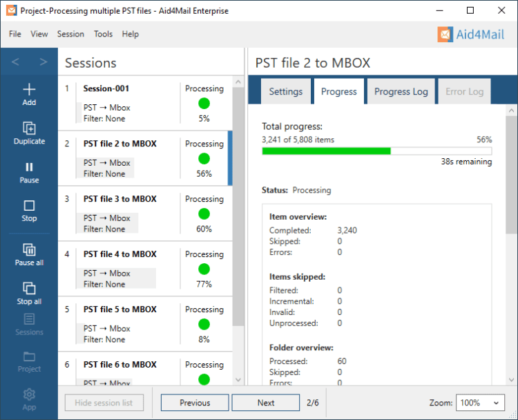This screenshot has height=420, width=518.
Task: Click PST file 2 green status dot
Action: click(204, 159)
